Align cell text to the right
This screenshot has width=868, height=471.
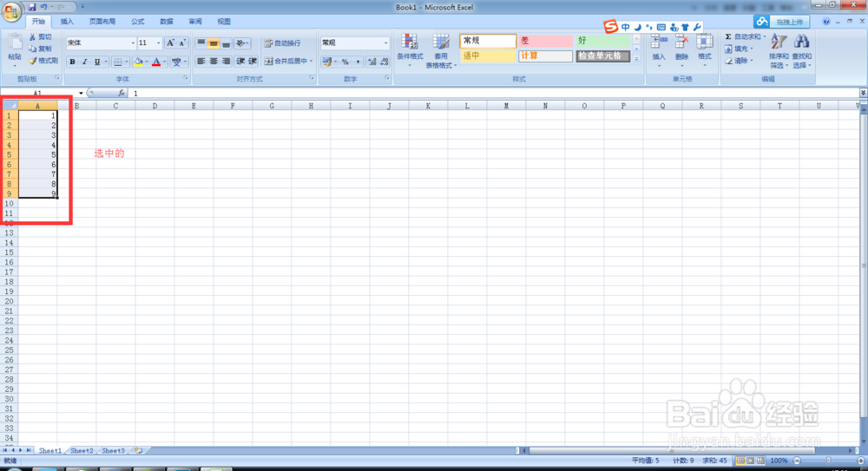226,62
